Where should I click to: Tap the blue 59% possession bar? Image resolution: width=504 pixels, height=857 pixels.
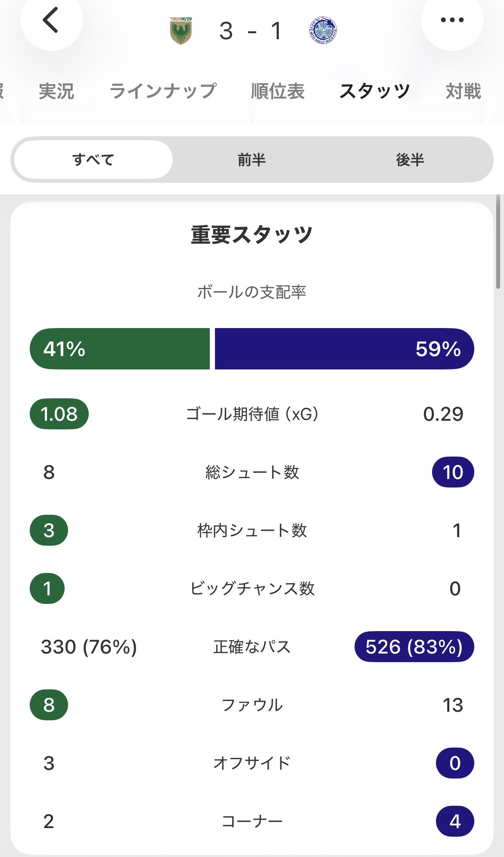click(344, 349)
